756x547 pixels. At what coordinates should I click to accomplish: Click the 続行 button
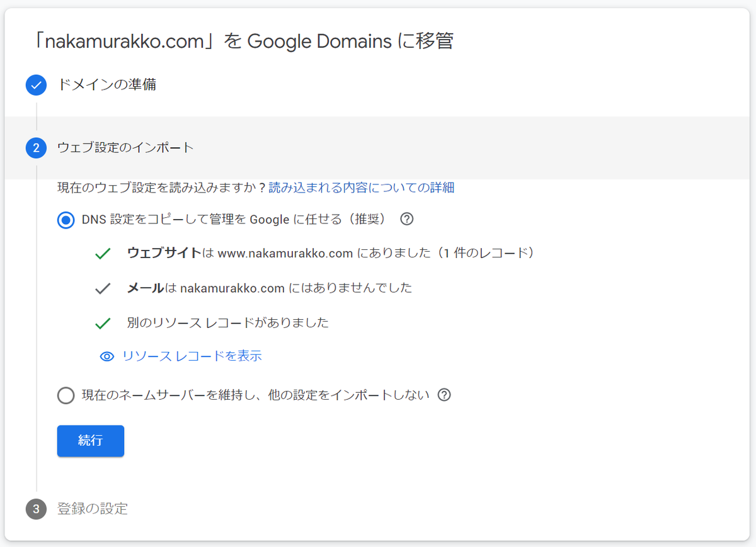pyautogui.click(x=91, y=441)
